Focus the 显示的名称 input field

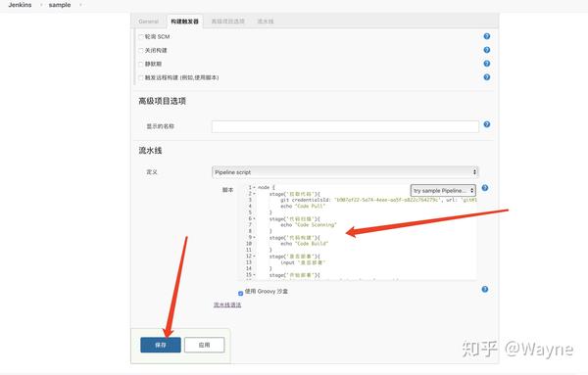pyautogui.click(x=345, y=126)
